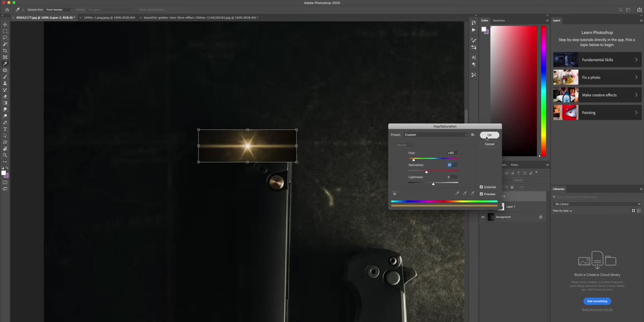Expand the Fundamental Skills tutorials
The width and height of the screenshot is (644, 322).
pyautogui.click(x=597, y=60)
